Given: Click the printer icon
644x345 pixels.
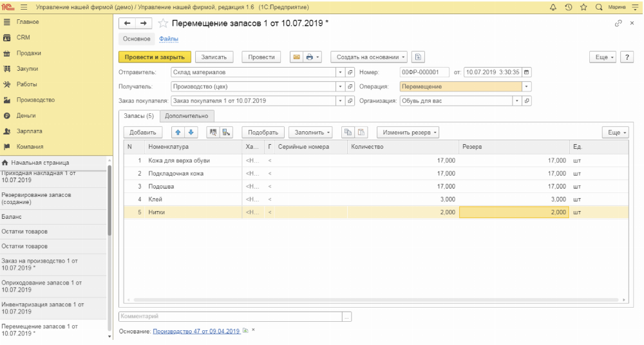Looking at the screenshot, I should click(309, 57).
